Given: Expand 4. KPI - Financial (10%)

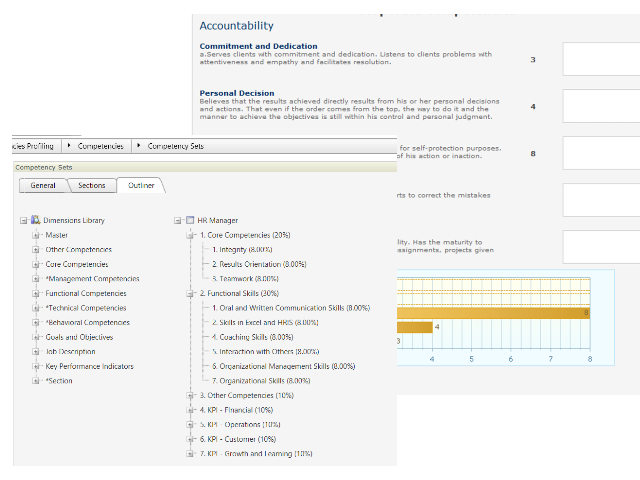Looking at the screenshot, I should tap(190, 410).
